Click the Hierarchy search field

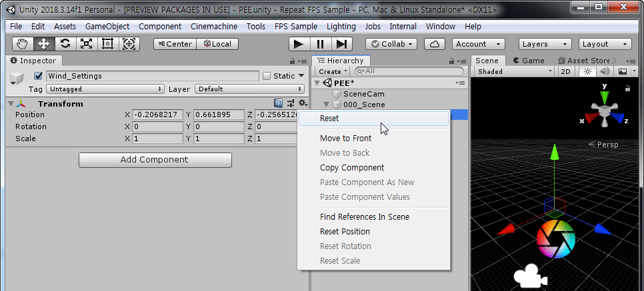[x=409, y=71]
